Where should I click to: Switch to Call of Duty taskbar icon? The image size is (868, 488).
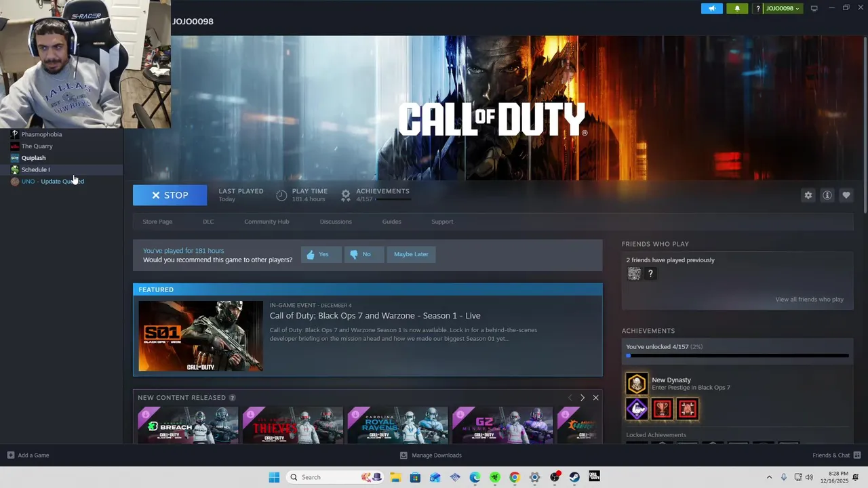pos(594,477)
